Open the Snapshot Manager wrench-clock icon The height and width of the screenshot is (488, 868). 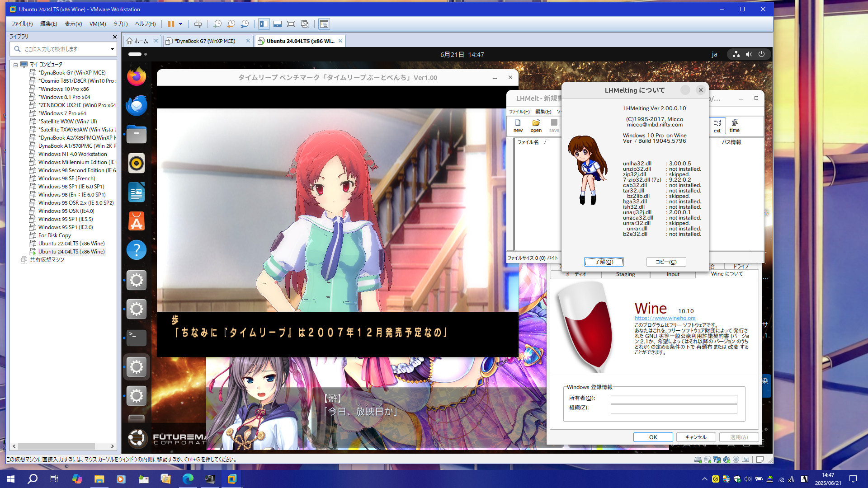(x=245, y=24)
